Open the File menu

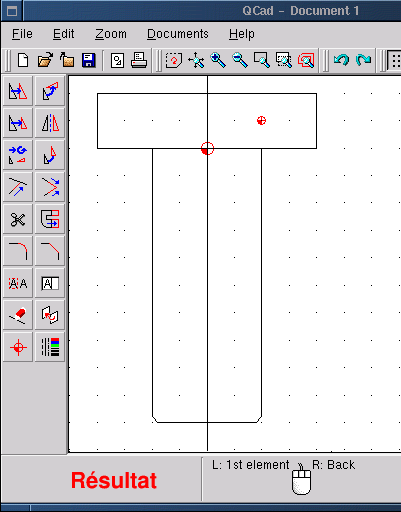(x=22, y=34)
